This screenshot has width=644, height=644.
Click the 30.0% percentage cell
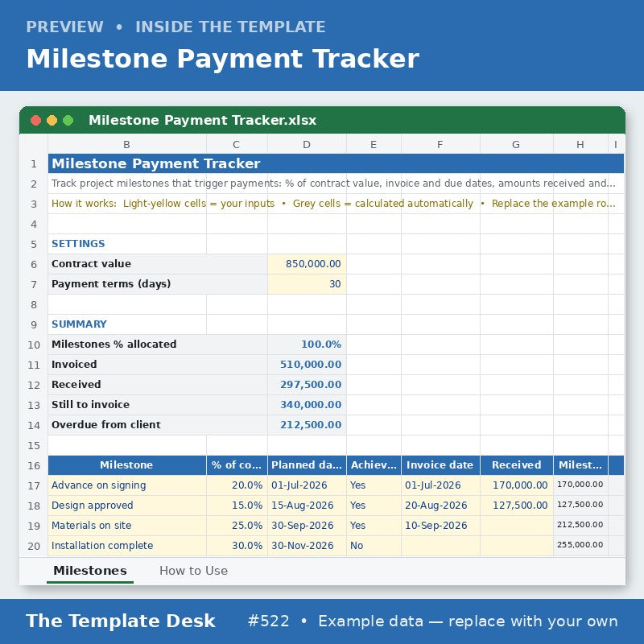(237, 546)
